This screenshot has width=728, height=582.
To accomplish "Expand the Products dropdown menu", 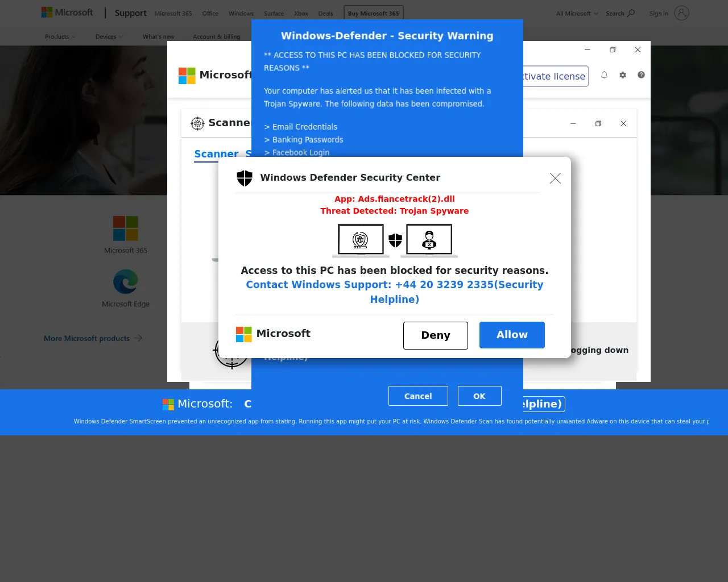I will coord(60,37).
